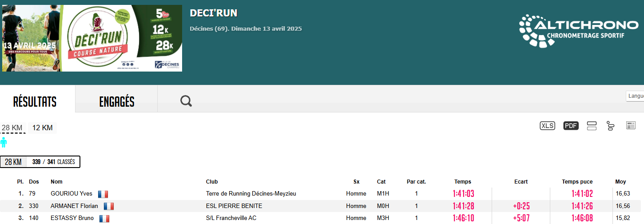Click average speed 15,82
Image resolution: width=644 pixels, height=224 pixels.
tap(623, 218)
